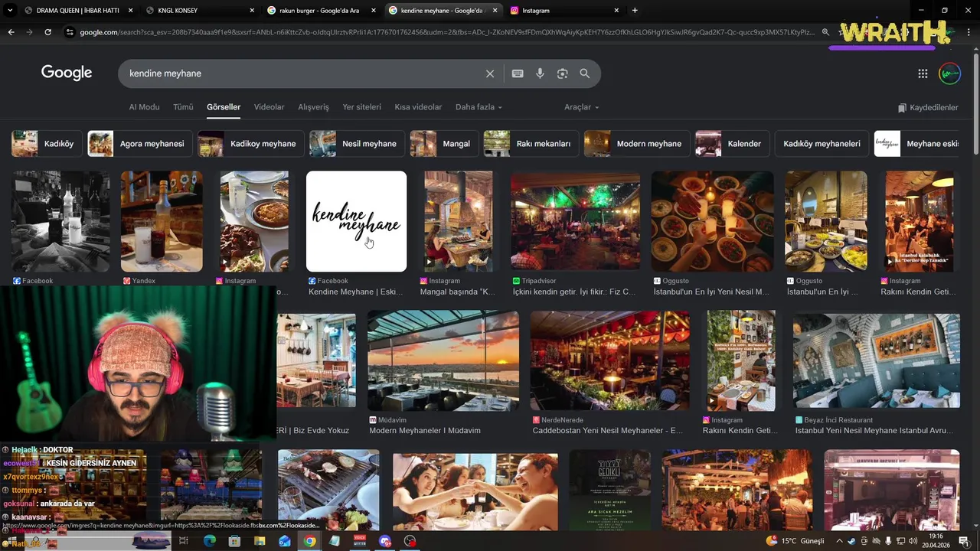Image resolution: width=980 pixels, height=551 pixels.
Task: Open the Google account avatar menu
Action: coord(949,73)
